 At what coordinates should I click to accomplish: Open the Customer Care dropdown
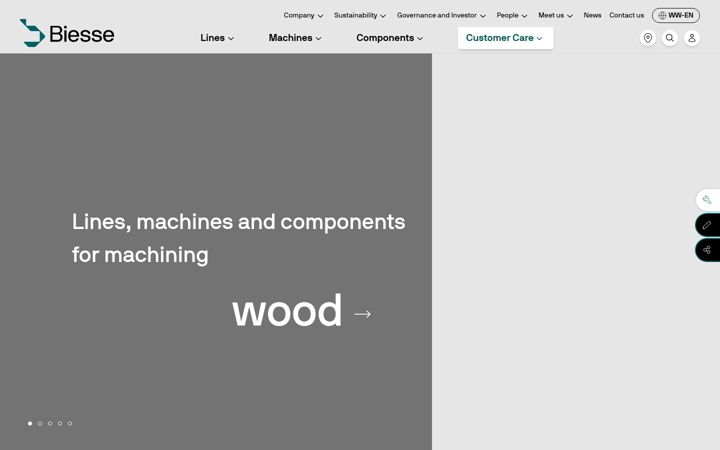point(505,38)
